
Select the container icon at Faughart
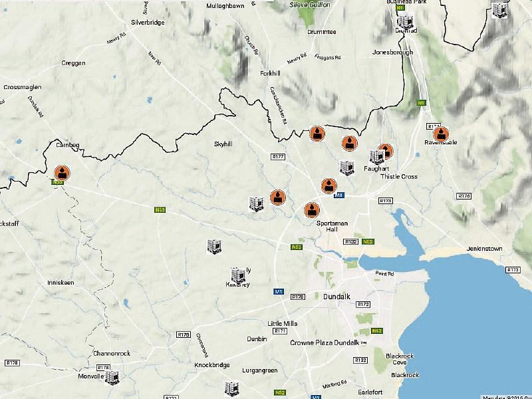coord(376,157)
